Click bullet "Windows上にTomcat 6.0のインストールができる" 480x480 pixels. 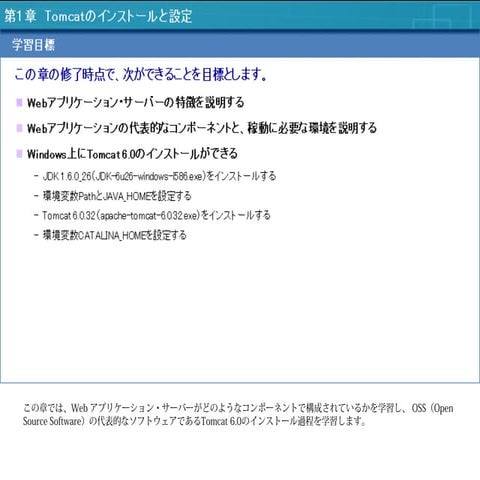(x=132, y=154)
